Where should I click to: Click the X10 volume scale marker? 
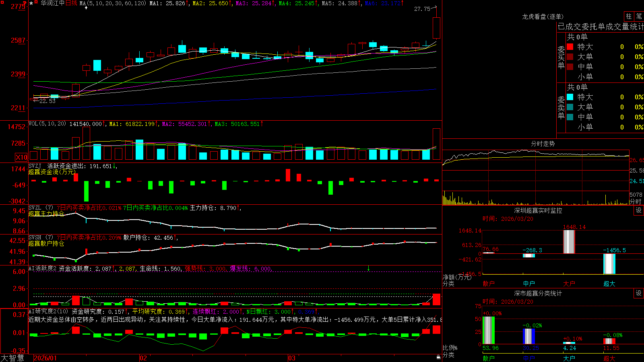pyautogui.click(x=21, y=157)
